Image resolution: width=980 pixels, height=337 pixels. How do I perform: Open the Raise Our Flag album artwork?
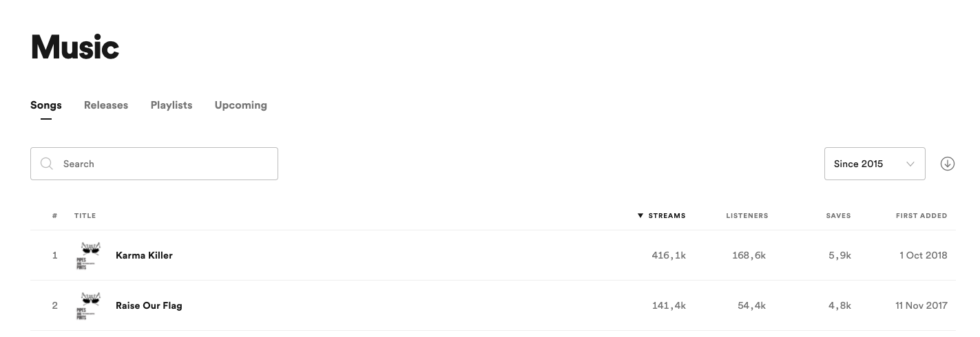90,305
